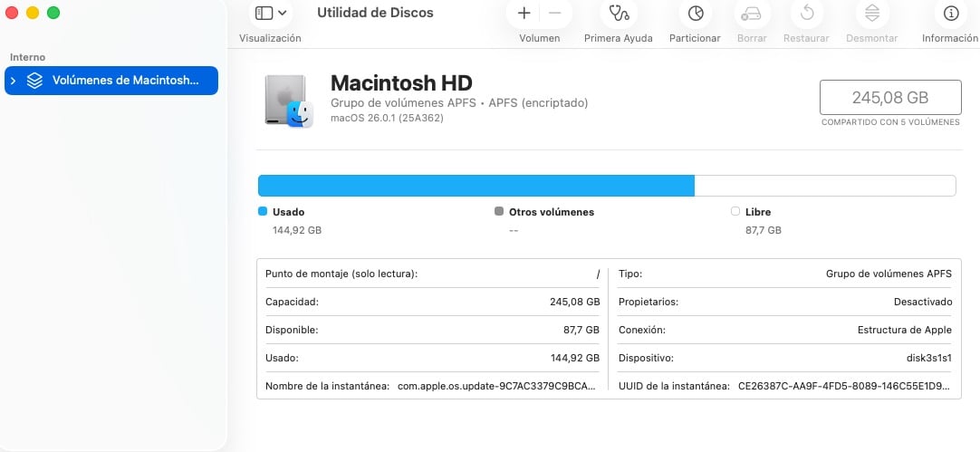Image resolution: width=980 pixels, height=452 pixels.
Task: Click the blue used portion of storage bar
Action: tap(476, 186)
